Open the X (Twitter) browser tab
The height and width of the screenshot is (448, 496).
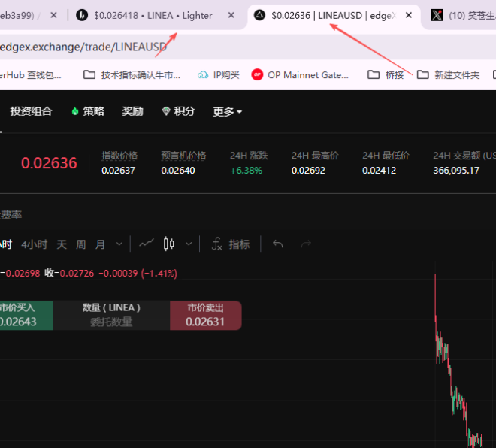(462, 16)
